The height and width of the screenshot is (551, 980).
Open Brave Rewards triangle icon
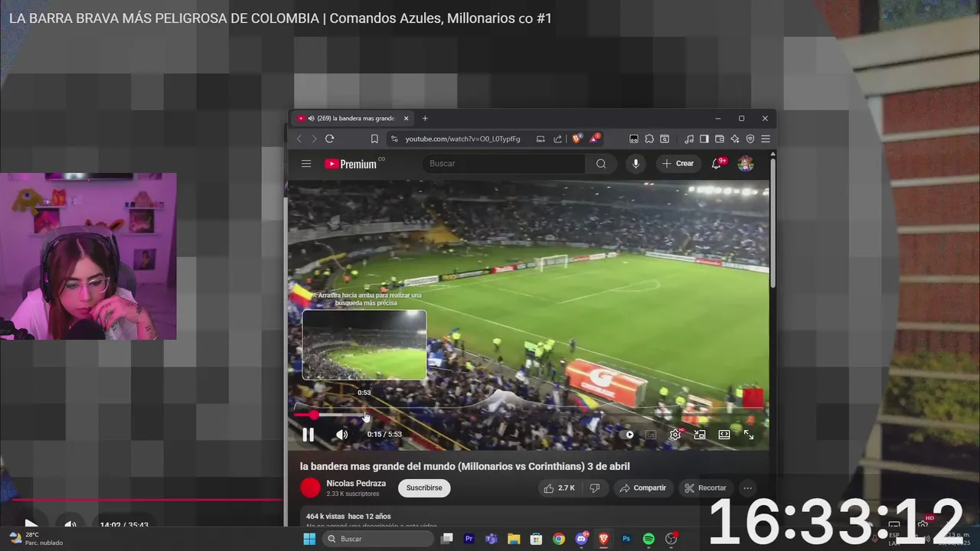[594, 139]
